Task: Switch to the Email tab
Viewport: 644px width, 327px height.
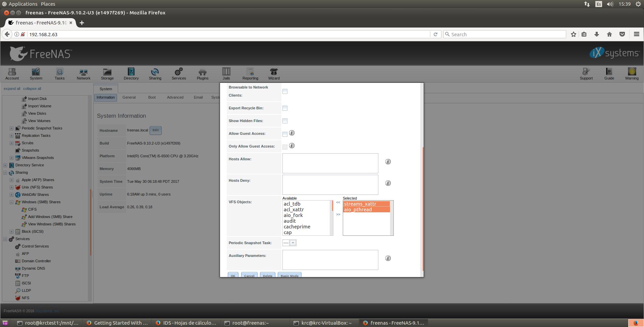Action: [x=198, y=97]
